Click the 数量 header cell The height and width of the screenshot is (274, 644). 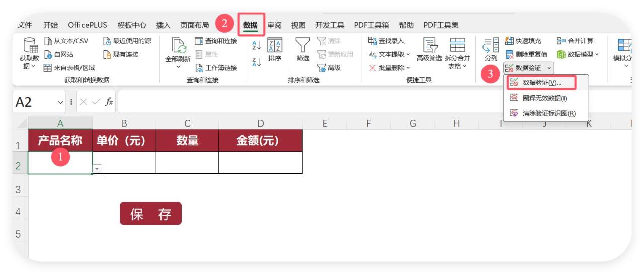[x=187, y=141]
